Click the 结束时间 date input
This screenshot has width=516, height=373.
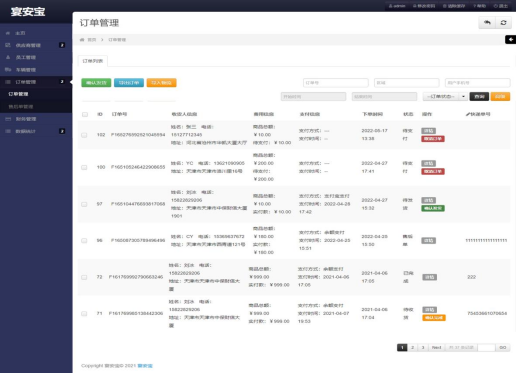pos(384,96)
